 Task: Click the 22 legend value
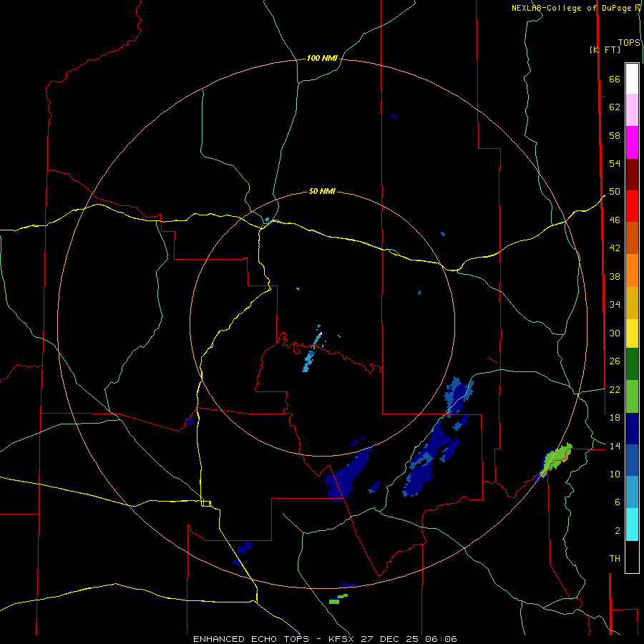[x=615, y=389]
